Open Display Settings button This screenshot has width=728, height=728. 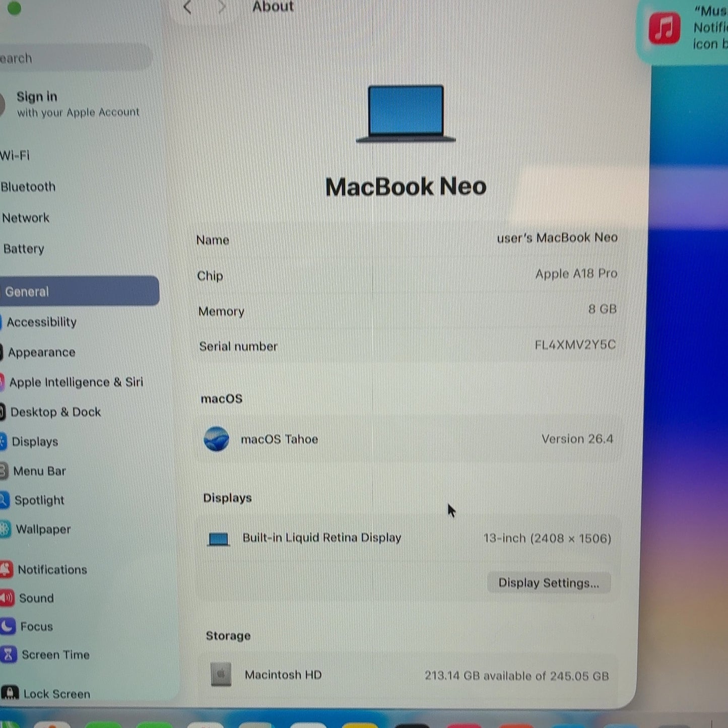click(x=549, y=583)
